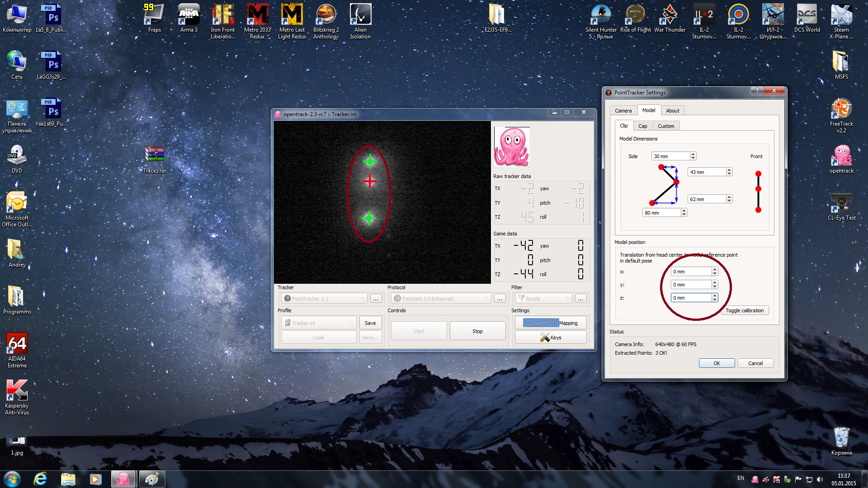Open Rise of Flight shortcut
This screenshot has width=868, height=488.
[635, 18]
